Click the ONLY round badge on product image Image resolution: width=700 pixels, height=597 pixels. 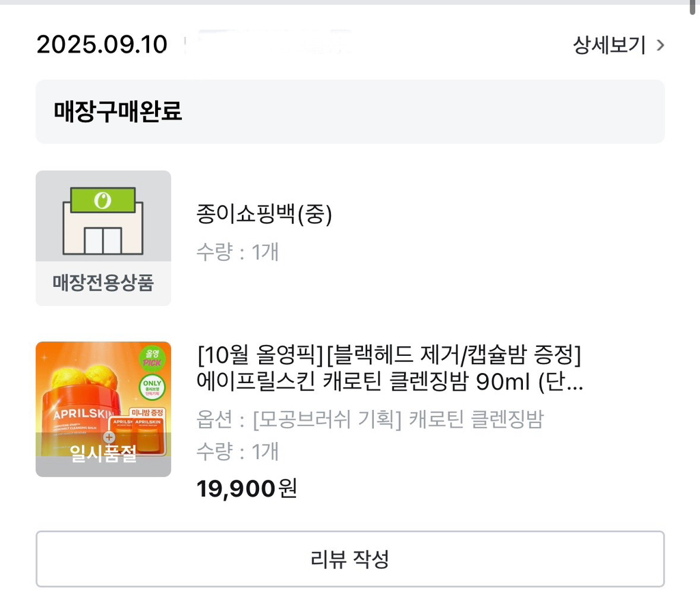151,387
